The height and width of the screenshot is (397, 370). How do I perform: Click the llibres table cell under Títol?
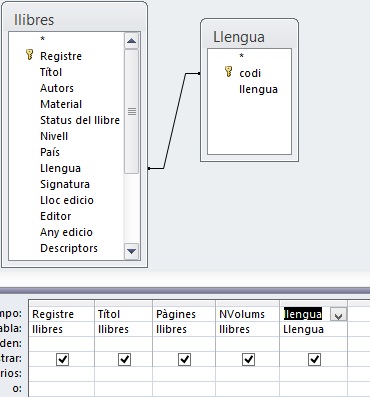click(123, 329)
